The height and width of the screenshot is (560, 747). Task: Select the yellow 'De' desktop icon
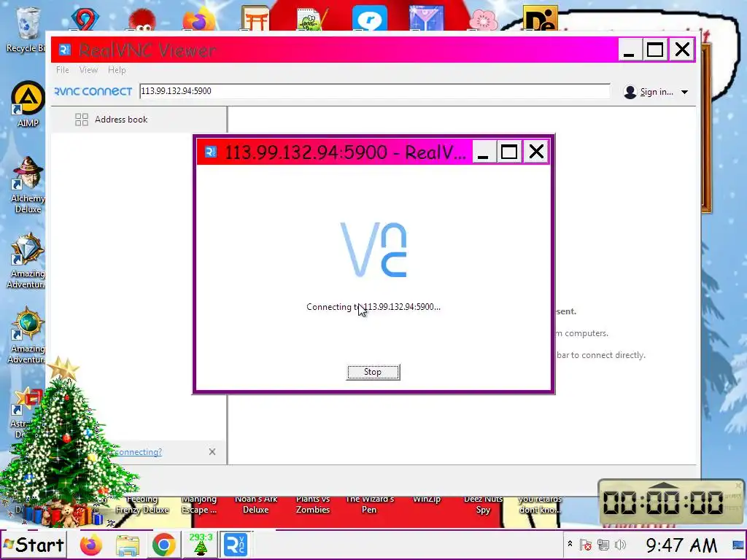click(x=541, y=18)
